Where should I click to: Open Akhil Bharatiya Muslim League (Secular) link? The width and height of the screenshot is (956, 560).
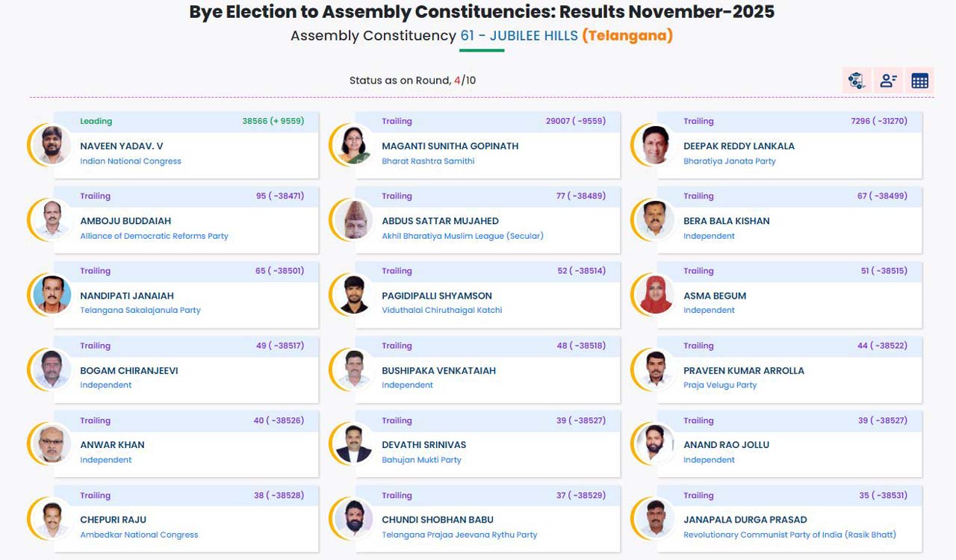click(x=462, y=235)
